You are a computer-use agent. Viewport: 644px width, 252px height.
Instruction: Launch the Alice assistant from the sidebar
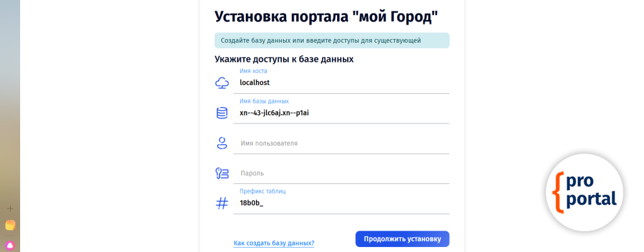tap(10, 245)
